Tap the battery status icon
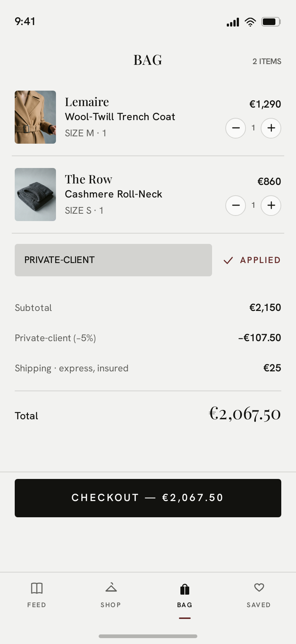 tap(271, 22)
